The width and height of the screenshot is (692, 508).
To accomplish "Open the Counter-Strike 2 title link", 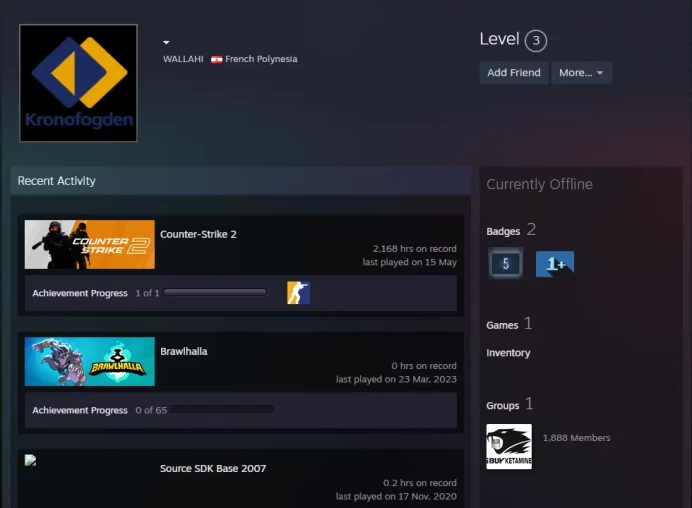I will [198, 234].
